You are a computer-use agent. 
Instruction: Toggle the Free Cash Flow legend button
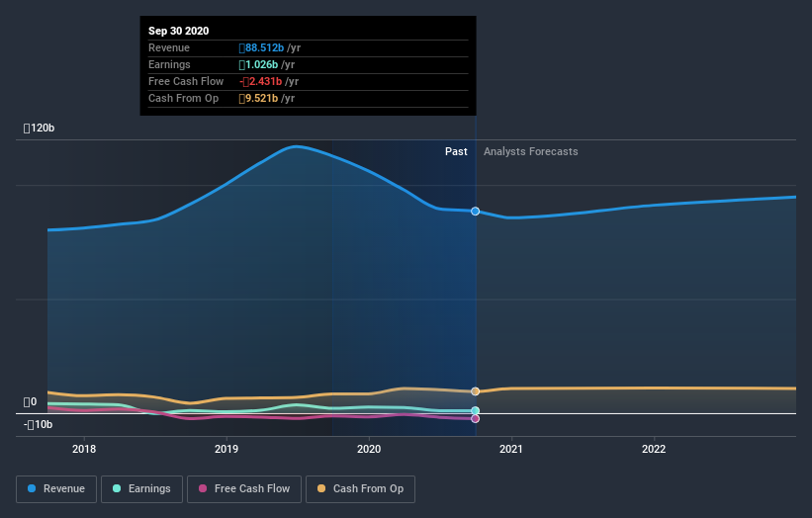(x=244, y=489)
